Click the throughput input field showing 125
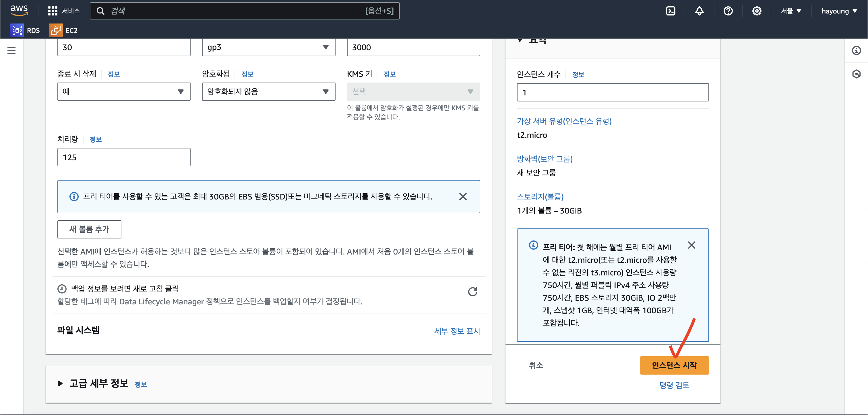Image resolution: width=868 pixels, height=415 pixels. [124, 157]
